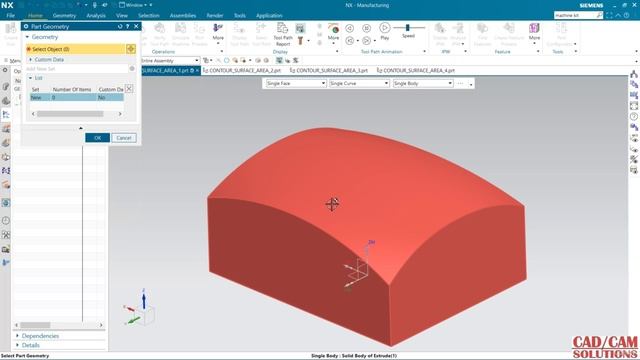
Task: Collapse the List section
Action: click(30, 78)
